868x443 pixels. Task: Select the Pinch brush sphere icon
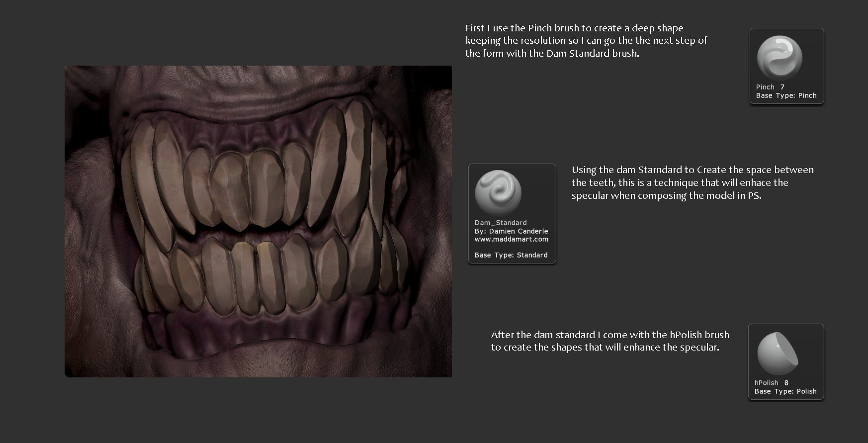coord(779,58)
